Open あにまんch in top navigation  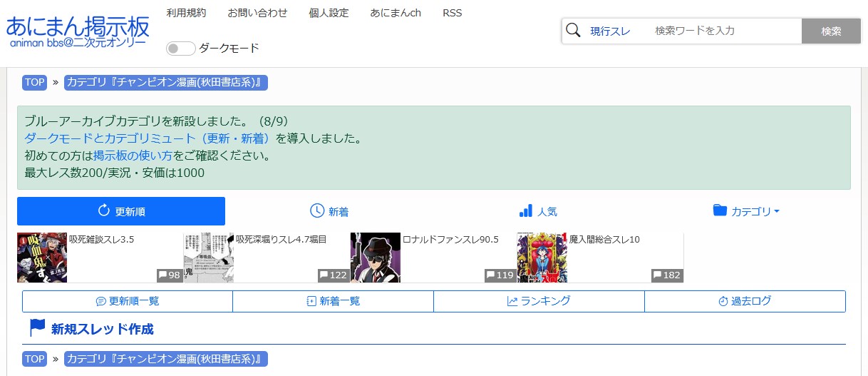pyautogui.click(x=396, y=13)
